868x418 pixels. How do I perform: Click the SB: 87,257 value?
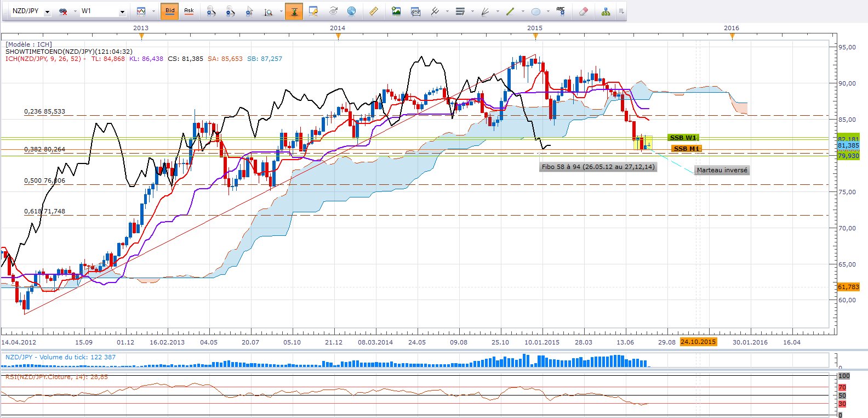coord(265,59)
